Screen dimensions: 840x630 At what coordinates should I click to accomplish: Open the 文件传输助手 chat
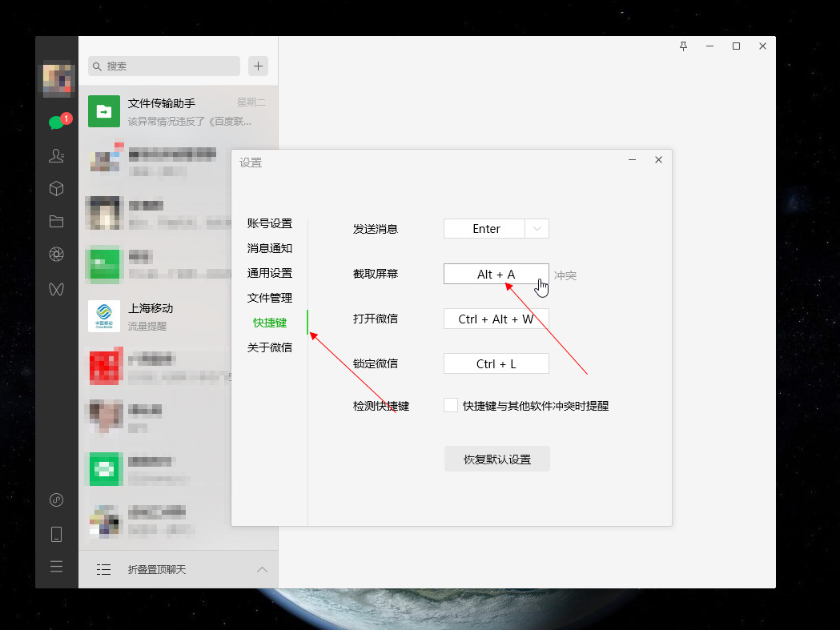point(178,111)
